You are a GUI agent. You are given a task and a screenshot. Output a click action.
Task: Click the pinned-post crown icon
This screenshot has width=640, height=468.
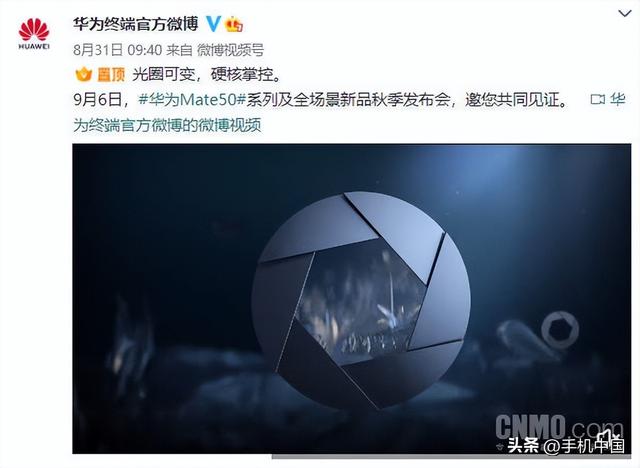84,74
